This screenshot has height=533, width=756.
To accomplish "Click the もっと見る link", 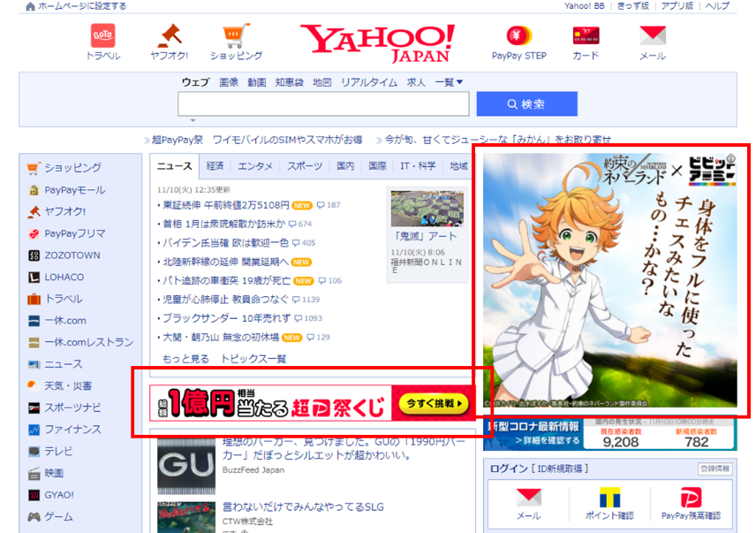I will coord(185,359).
